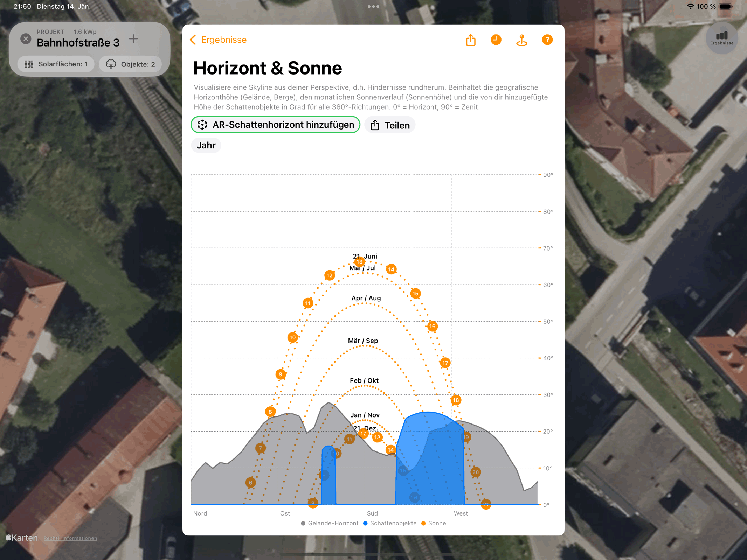The image size is (747, 560).
Task: Tap the AR icon in AR-Schattenhorizont hinzufügen
Action: (x=202, y=124)
